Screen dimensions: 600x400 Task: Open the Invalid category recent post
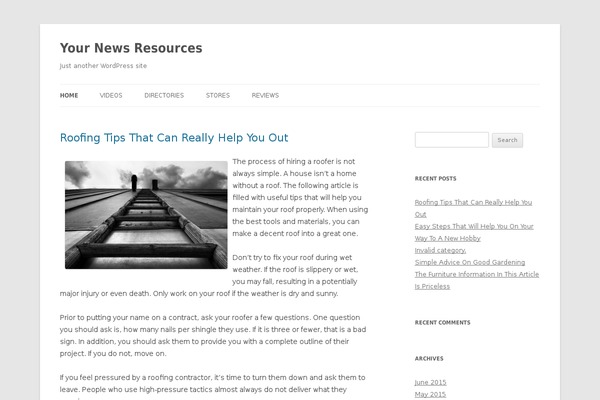(440, 250)
